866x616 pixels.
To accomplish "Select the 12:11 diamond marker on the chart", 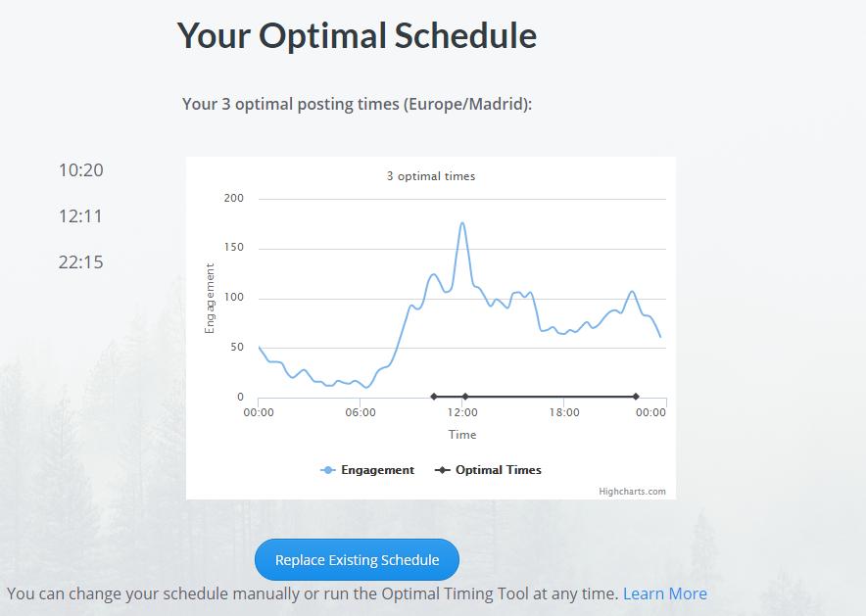I will 466,397.
